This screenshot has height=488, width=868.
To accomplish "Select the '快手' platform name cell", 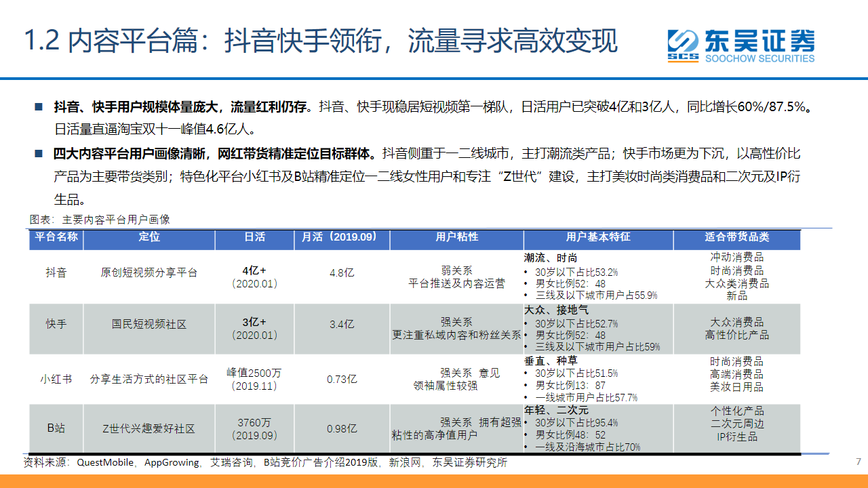I will coord(56,324).
